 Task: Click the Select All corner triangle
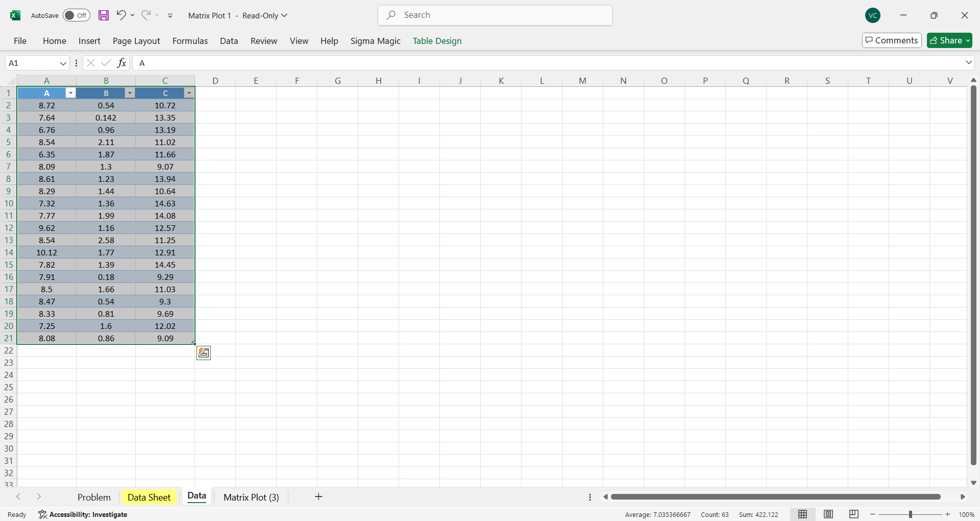pos(11,81)
